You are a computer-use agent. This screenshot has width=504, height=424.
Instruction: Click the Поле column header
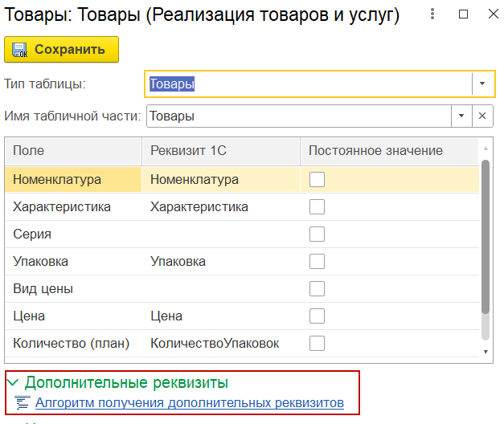pos(29,151)
